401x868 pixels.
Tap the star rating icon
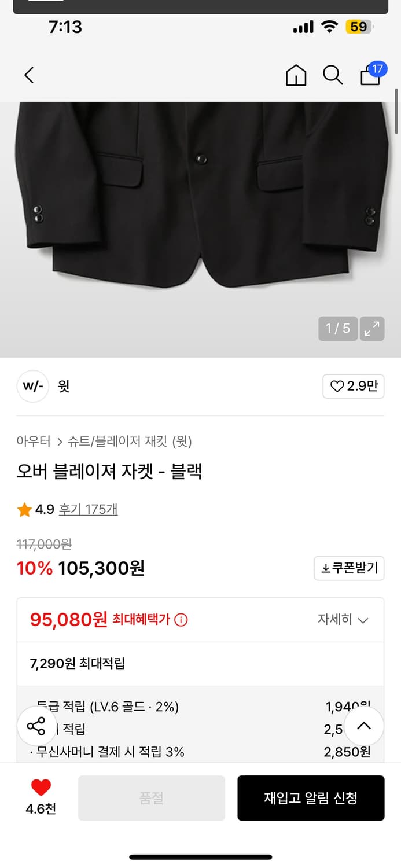[x=24, y=509]
